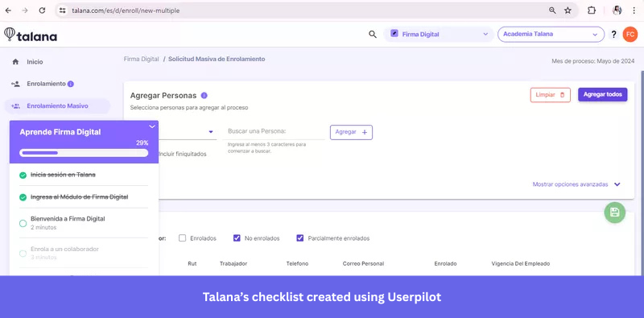Image resolution: width=644 pixels, height=318 pixels.
Task: Click the Enrolado column header
Action: coord(446,264)
